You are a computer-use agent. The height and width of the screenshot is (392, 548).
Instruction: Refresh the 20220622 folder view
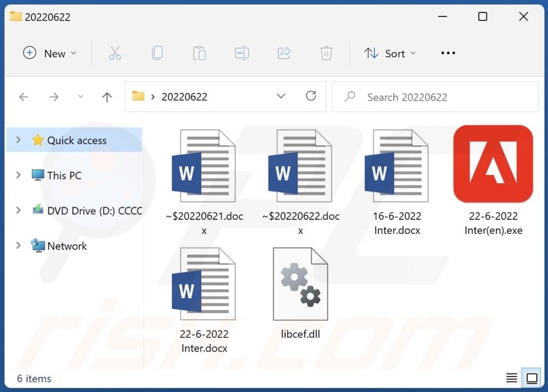(x=311, y=96)
